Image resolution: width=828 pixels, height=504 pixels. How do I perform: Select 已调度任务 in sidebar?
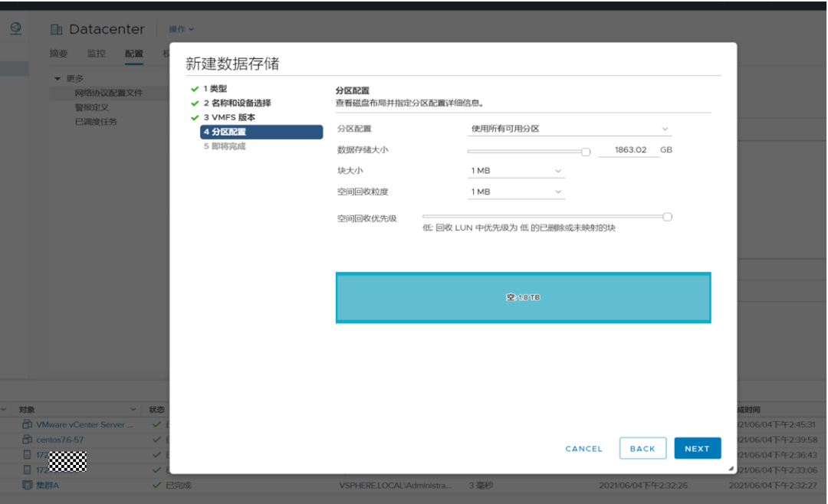[x=96, y=121]
